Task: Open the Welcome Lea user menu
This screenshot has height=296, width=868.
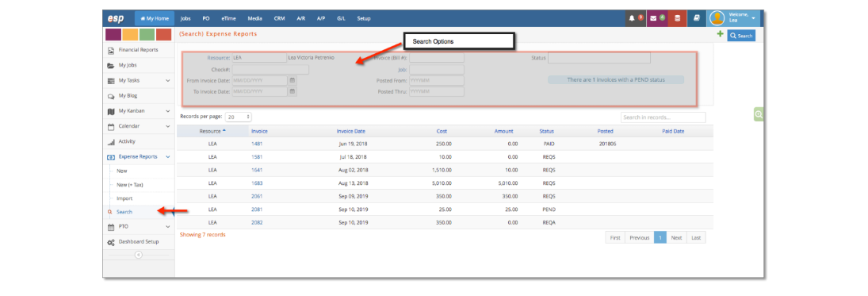Action: [734, 18]
